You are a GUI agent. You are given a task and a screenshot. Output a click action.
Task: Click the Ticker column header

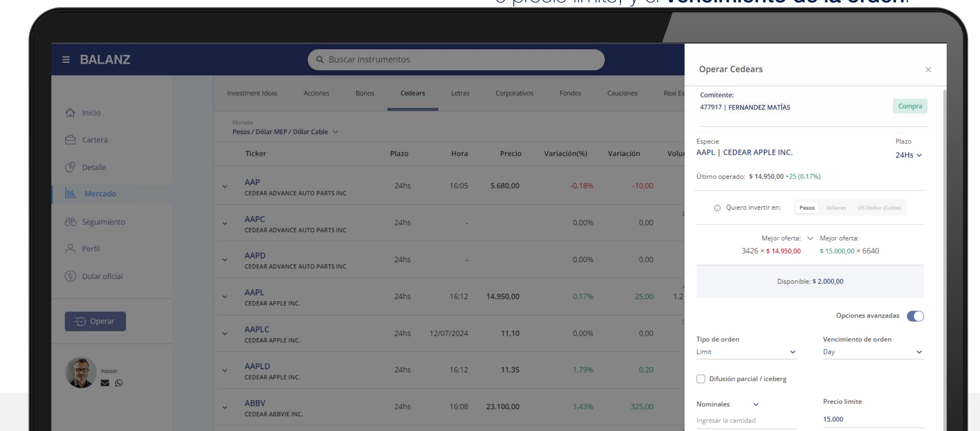point(256,154)
